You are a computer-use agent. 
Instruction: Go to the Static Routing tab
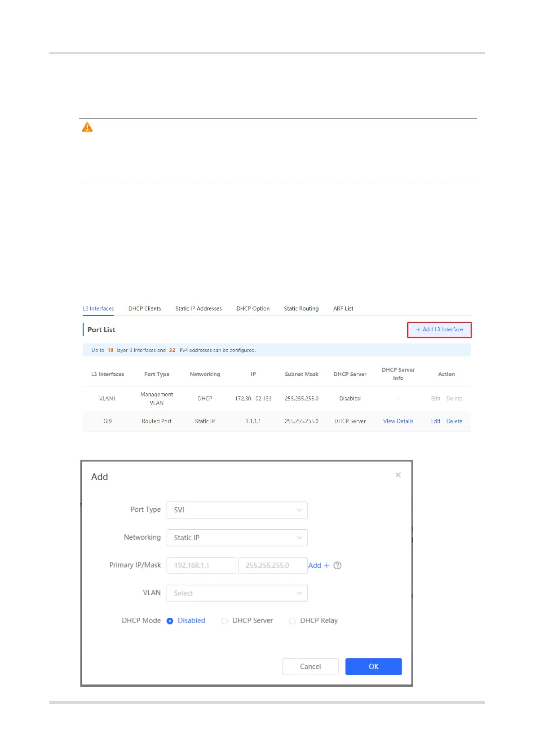tap(301, 308)
